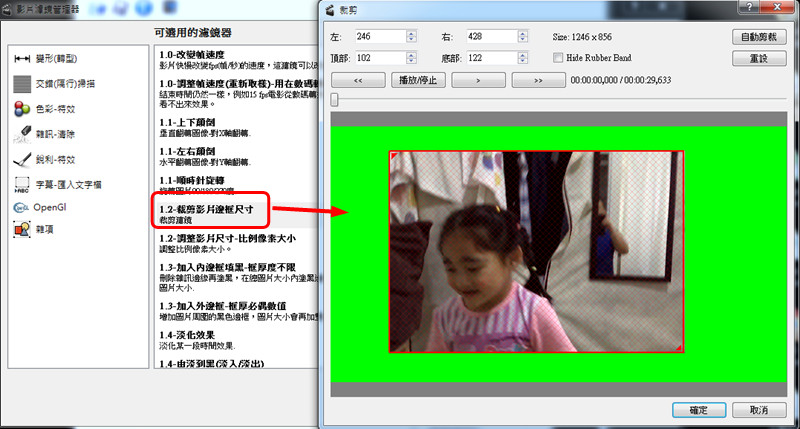Increase the 左 (left) crop value

tap(411, 34)
